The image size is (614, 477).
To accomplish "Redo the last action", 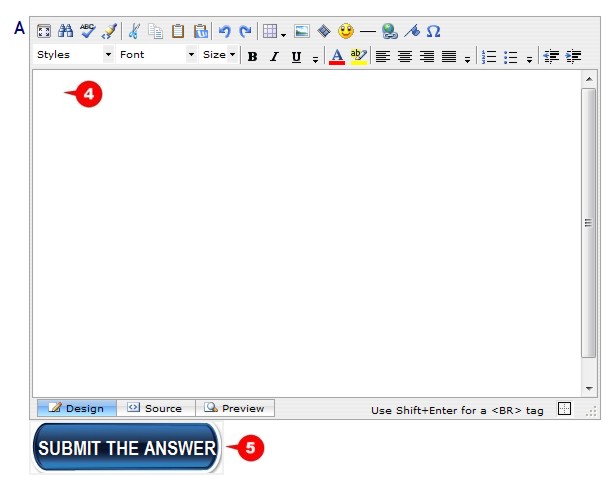I will (x=246, y=31).
